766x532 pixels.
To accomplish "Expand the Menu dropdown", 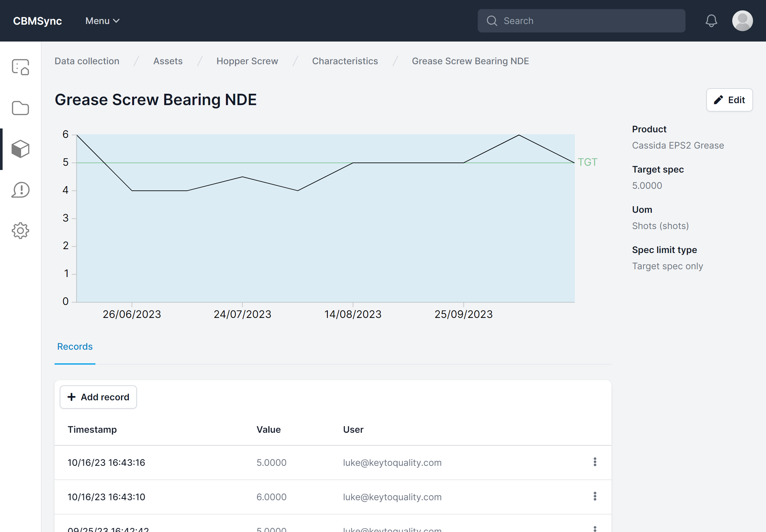I will coord(102,21).
